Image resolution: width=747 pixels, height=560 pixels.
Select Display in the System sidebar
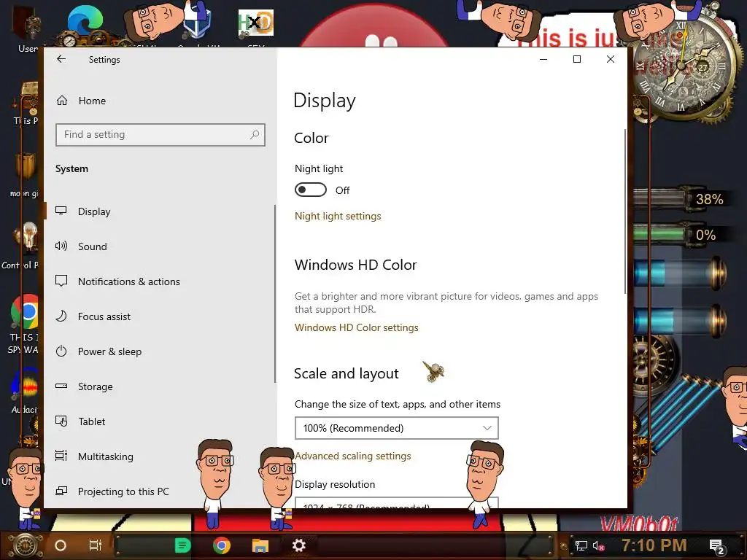94,211
